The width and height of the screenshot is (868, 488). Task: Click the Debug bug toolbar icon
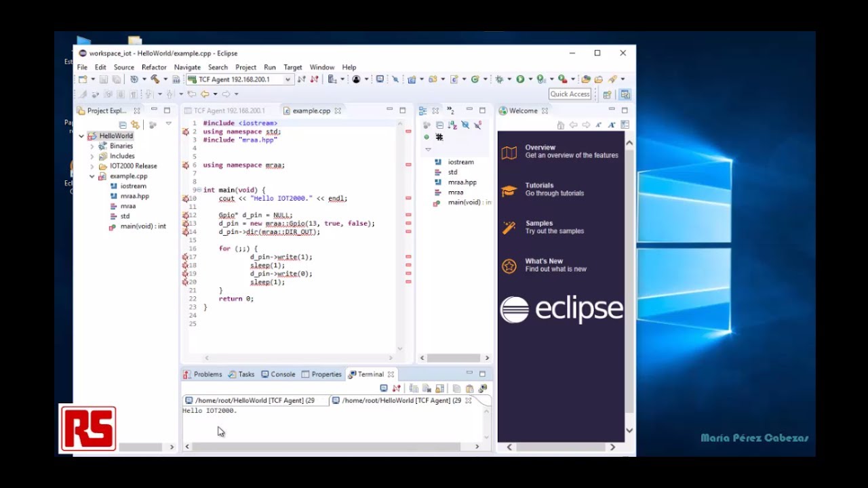click(500, 79)
